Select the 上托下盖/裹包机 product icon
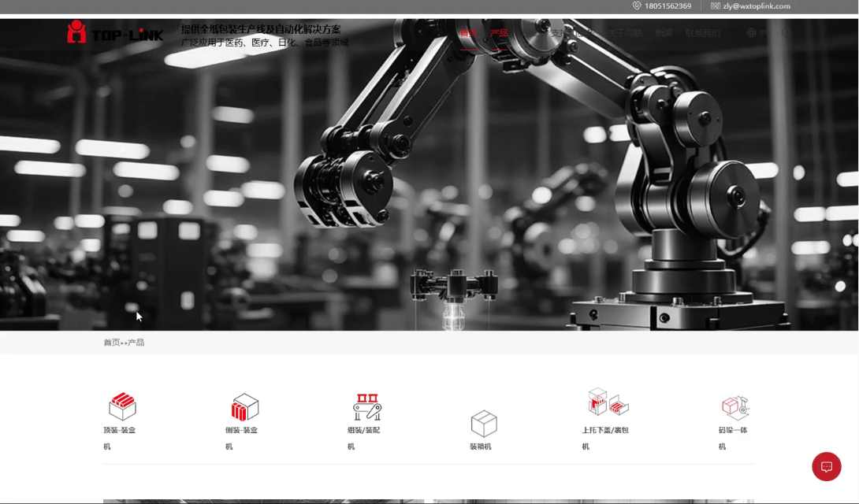 click(x=608, y=402)
